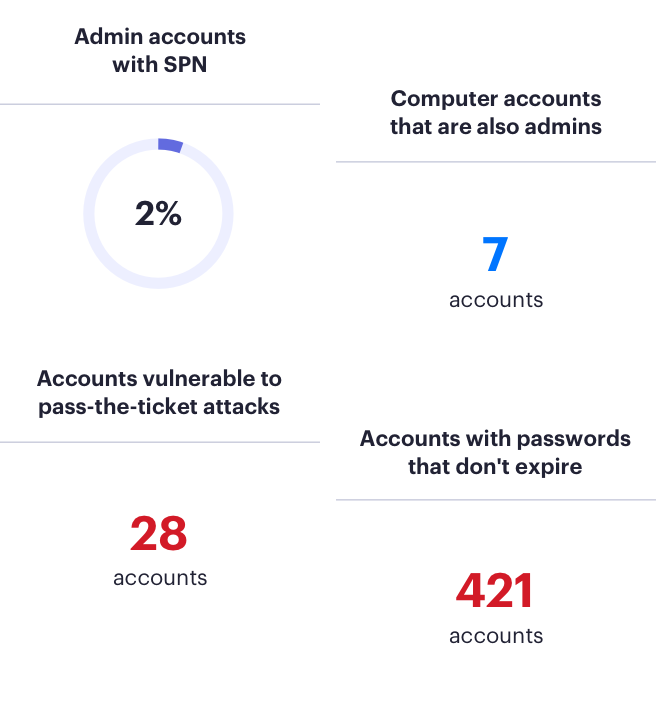Click divider line under Admin accounts with SPN
The image size is (656, 718).
(160, 104)
